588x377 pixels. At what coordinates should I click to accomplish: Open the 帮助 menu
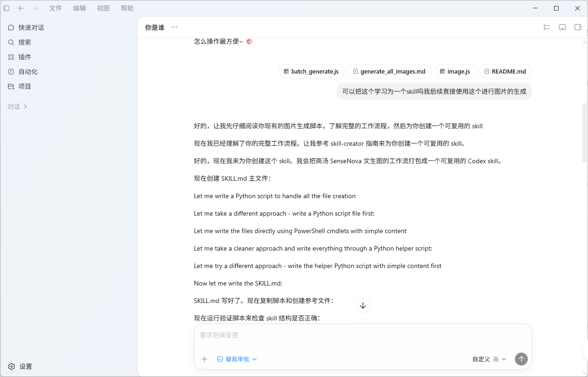[x=127, y=8]
